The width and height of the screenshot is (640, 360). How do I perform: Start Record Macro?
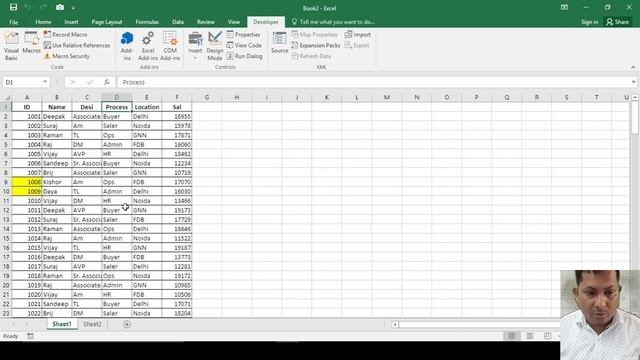pyautogui.click(x=65, y=35)
